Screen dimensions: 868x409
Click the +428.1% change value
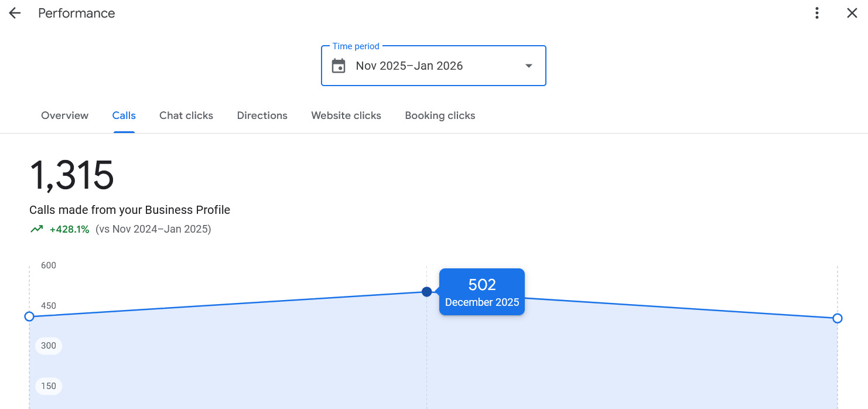[69, 229]
